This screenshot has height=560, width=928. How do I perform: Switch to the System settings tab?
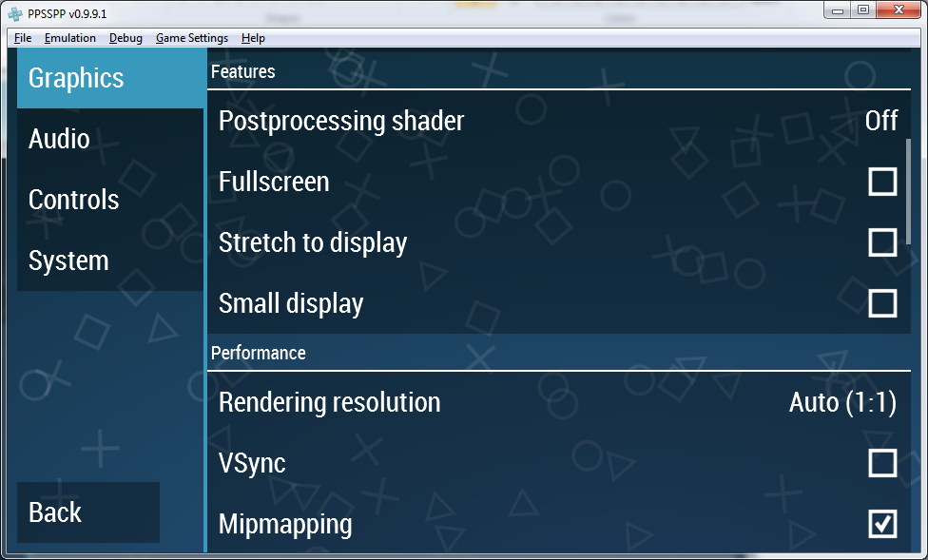click(x=110, y=261)
